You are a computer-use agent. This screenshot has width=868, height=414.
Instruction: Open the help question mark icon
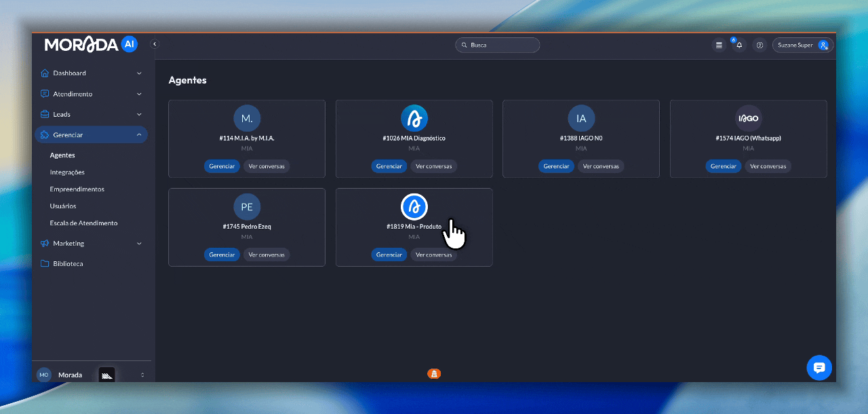(759, 45)
